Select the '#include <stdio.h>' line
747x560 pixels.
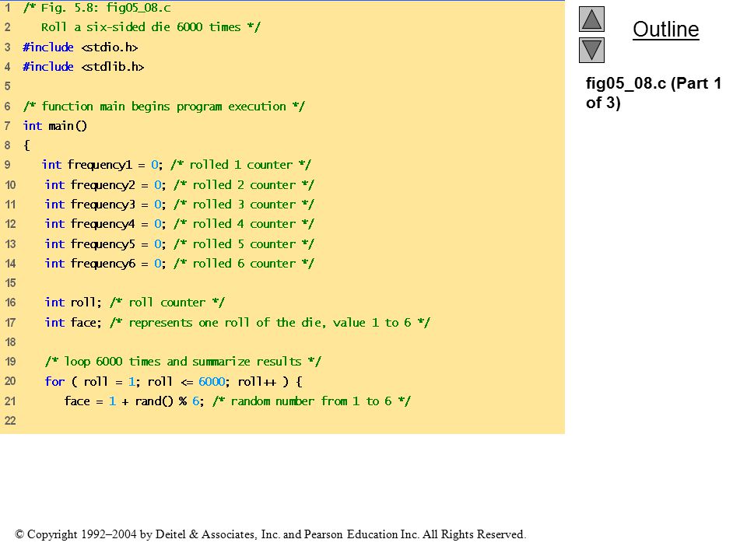click(80, 47)
